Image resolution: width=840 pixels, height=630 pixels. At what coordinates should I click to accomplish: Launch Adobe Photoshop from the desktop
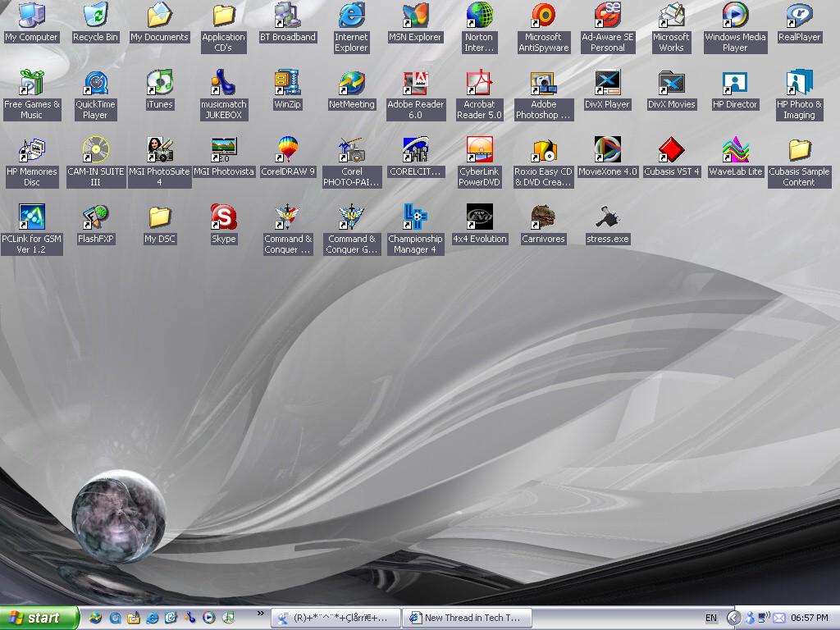coord(543,84)
